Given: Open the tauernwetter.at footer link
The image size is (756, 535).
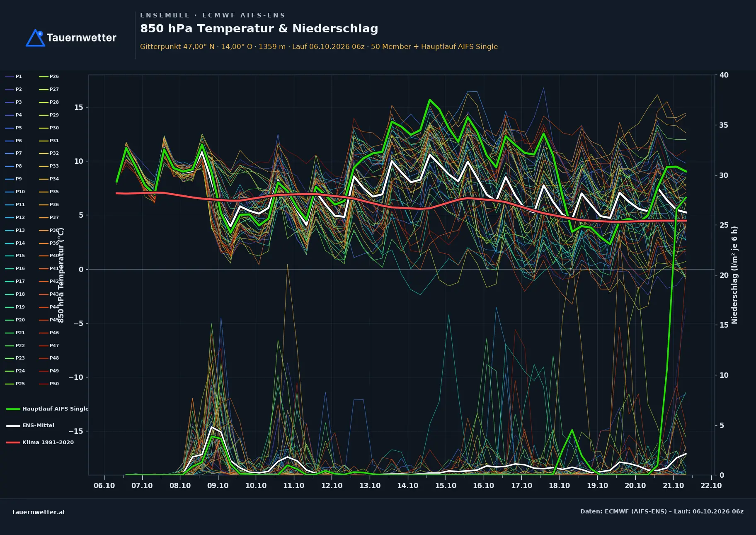Looking at the screenshot, I should 39,512.
